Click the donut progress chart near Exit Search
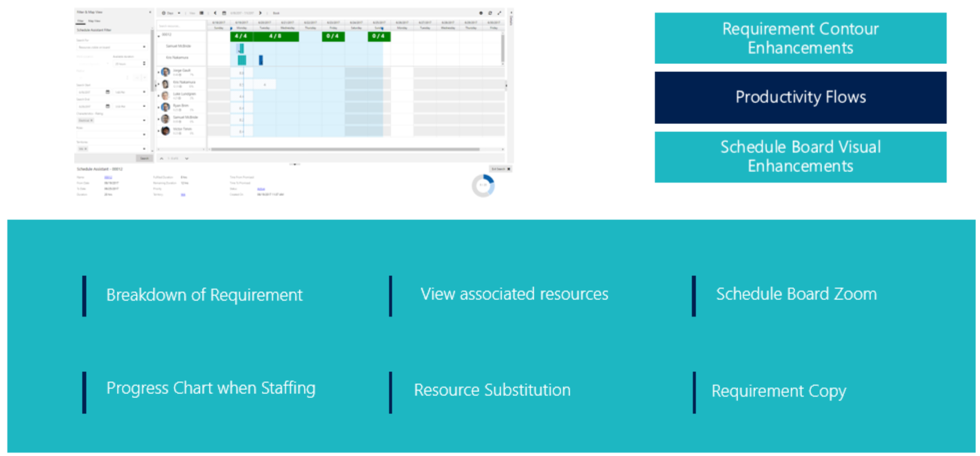 click(x=484, y=184)
